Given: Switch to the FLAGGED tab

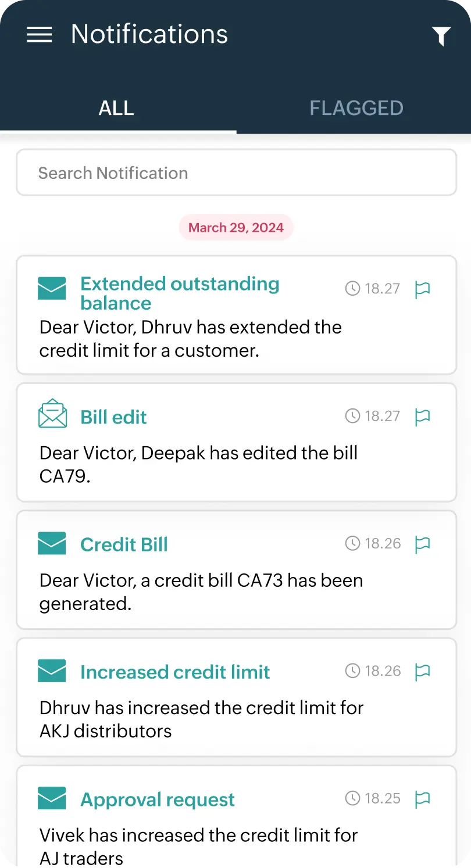Looking at the screenshot, I should 356,108.
